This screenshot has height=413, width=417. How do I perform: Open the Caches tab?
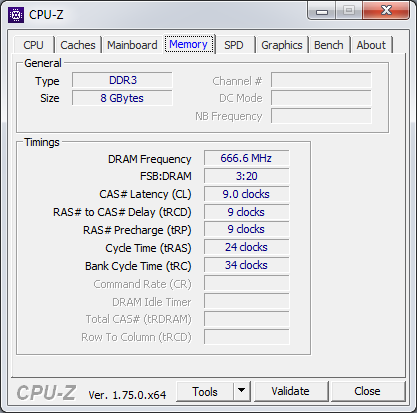point(78,45)
